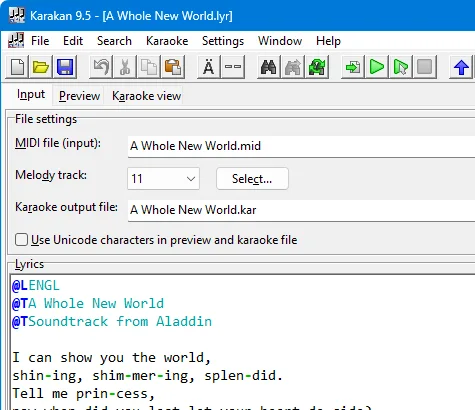Click lyric line 'Tell me prin-cess,'
The height and width of the screenshot is (410, 475).
(x=84, y=394)
